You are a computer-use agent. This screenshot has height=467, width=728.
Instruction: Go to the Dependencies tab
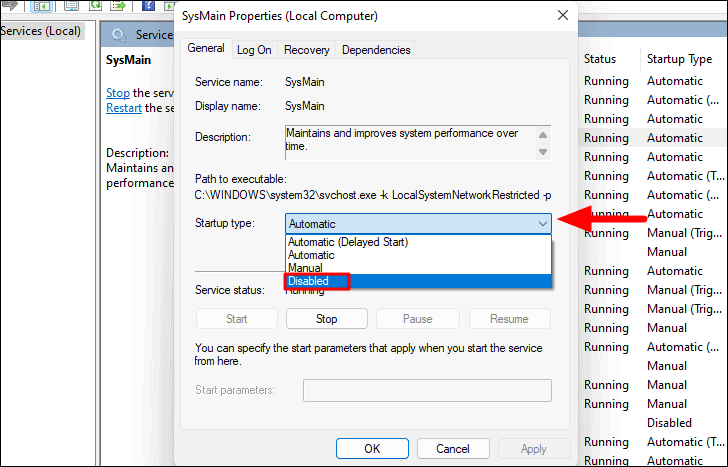(x=375, y=49)
